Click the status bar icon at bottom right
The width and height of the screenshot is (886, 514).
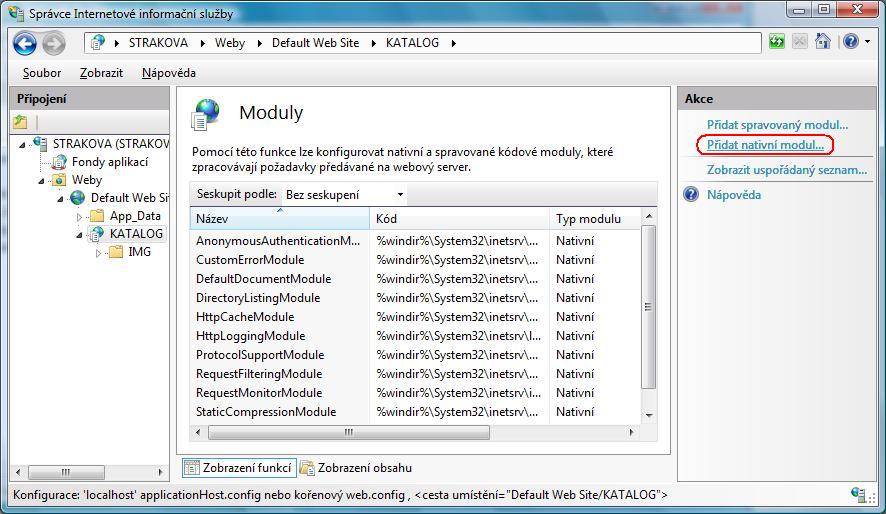(x=858, y=494)
